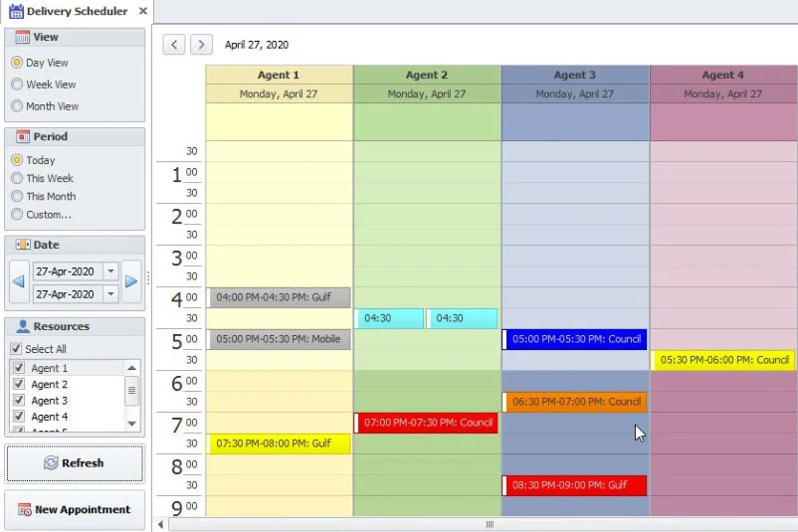Click the previous day arrow above calendar
Image resolution: width=798 pixels, height=532 pixels.
click(174, 45)
